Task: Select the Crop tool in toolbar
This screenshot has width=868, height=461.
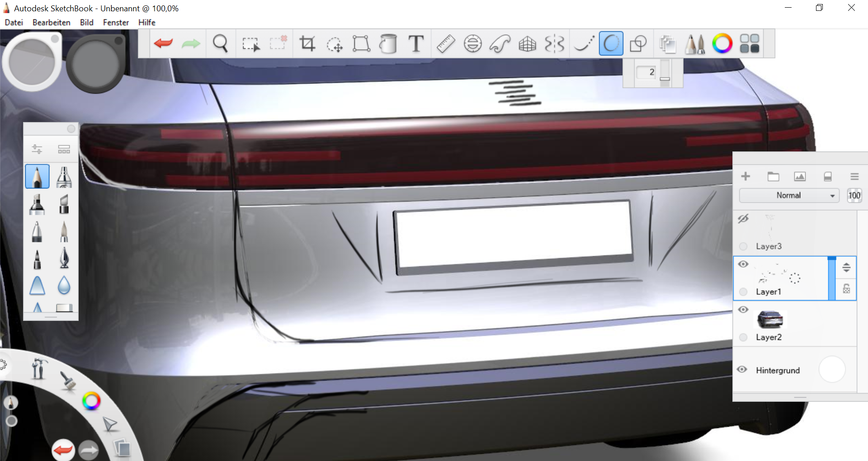Action: point(307,44)
